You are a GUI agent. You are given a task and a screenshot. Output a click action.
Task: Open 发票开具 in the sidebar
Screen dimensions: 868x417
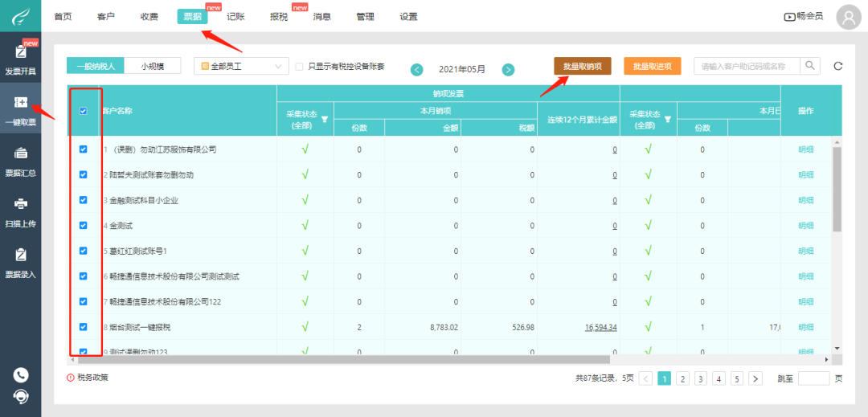pos(20,59)
